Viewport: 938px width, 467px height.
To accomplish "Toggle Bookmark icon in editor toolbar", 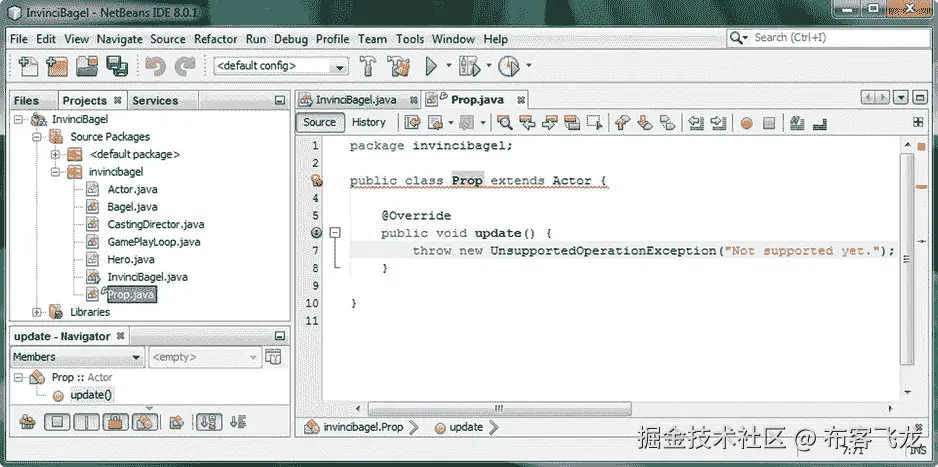I will (667, 123).
